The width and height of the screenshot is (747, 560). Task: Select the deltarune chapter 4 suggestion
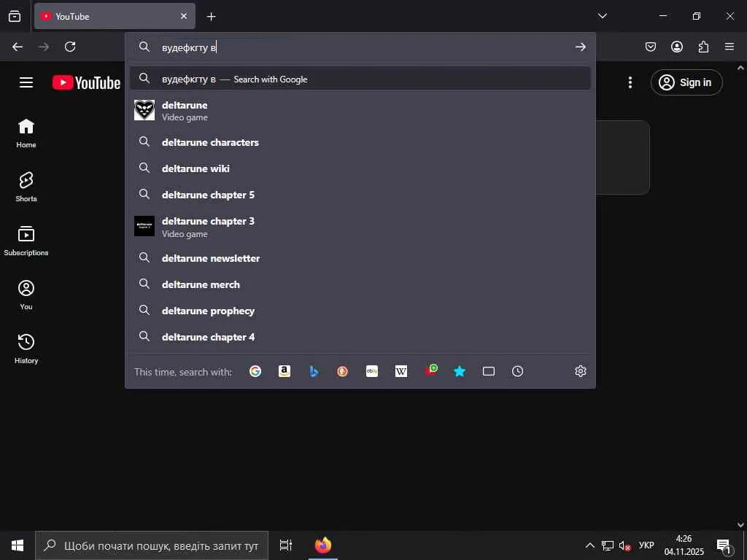(360, 337)
